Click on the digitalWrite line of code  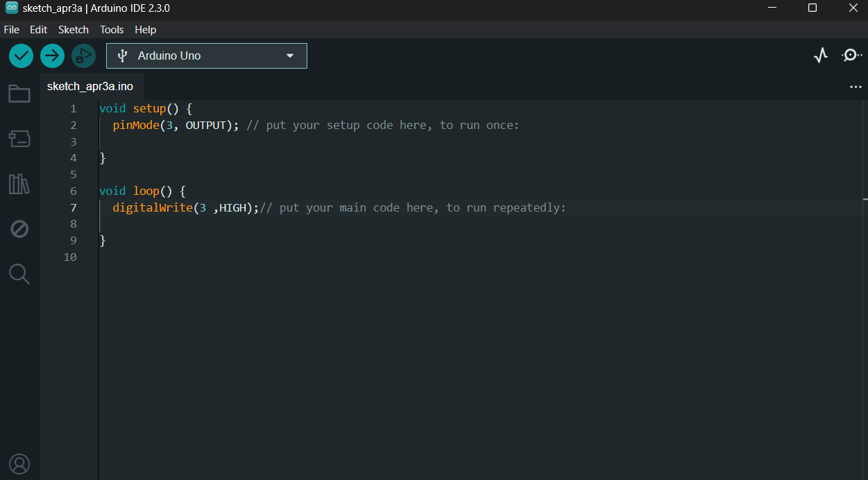click(x=185, y=207)
